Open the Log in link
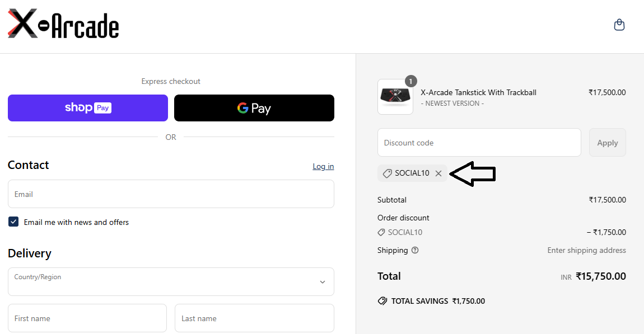The width and height of the screenshot is (644, 334). [323, 166]
